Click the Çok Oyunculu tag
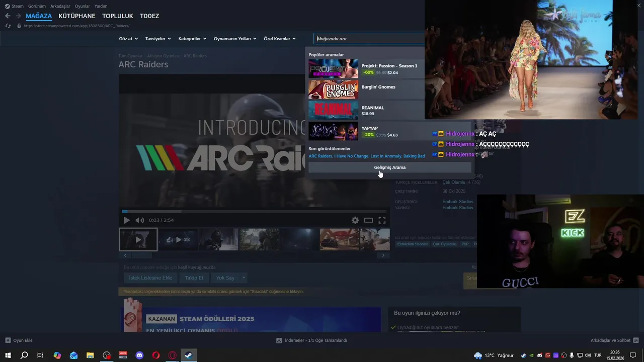Screen dimensions: 644x362 click(x=445, y=244)
